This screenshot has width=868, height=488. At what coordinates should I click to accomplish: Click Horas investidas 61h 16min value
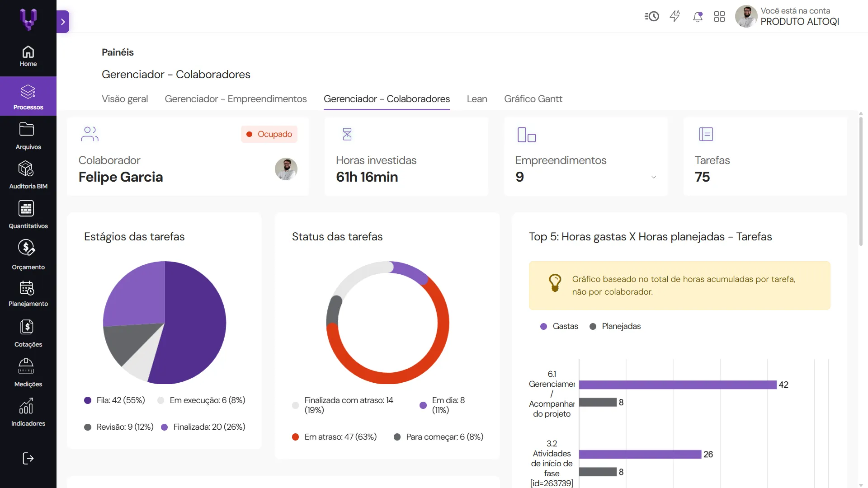367,177
